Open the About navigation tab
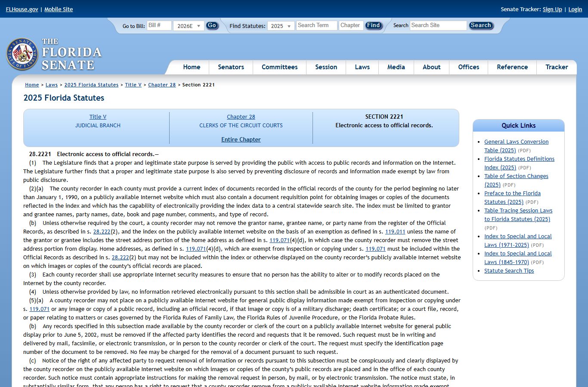This screenshot has width=588, height=387. click(432, 67)
